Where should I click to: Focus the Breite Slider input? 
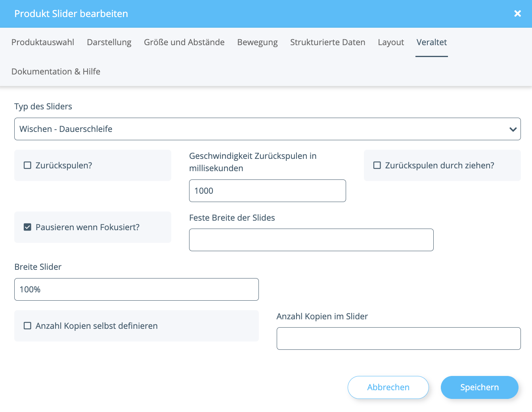pyautogui.click(x=136, y=290)
